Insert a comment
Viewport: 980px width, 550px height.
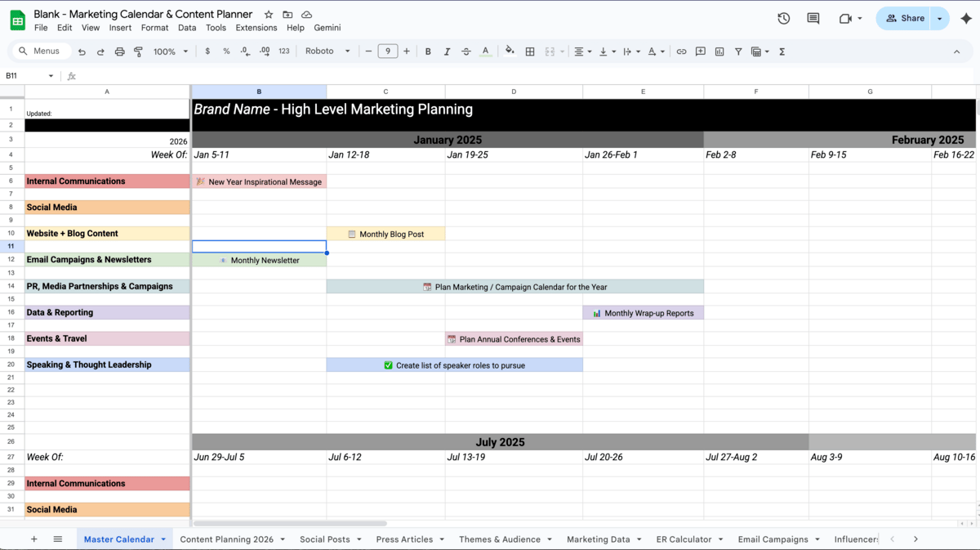click(x=700, y=51)
